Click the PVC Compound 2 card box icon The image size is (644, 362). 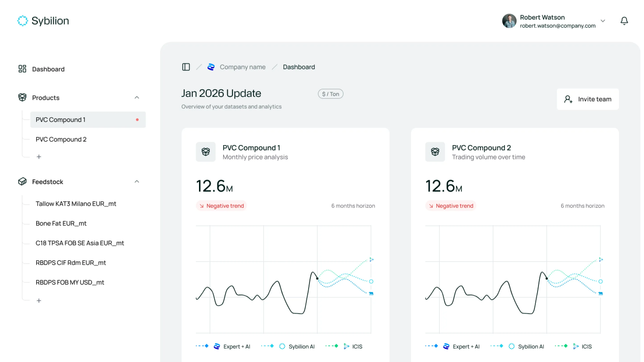435,152
